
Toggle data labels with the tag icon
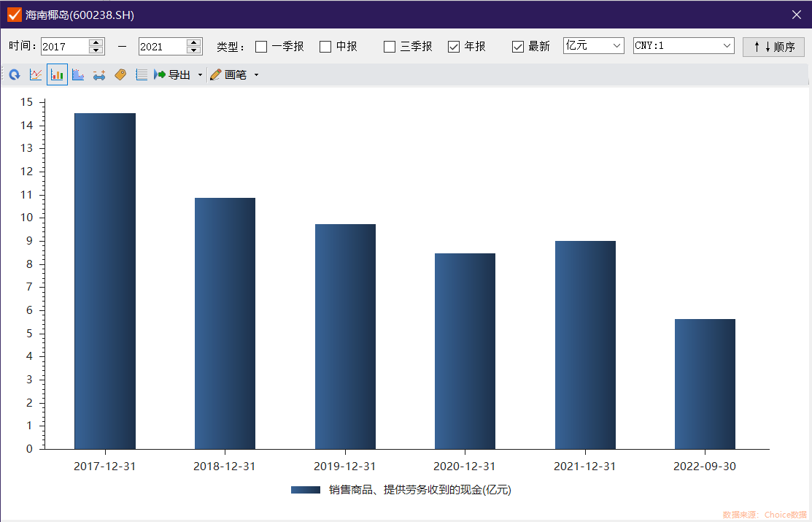(x=120, y=74)
